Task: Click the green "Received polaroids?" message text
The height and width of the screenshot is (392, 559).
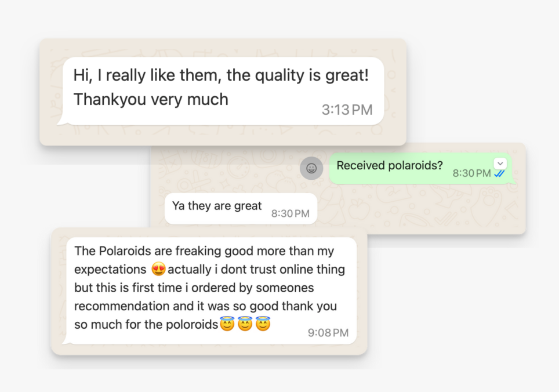Action: pos(390,165)
